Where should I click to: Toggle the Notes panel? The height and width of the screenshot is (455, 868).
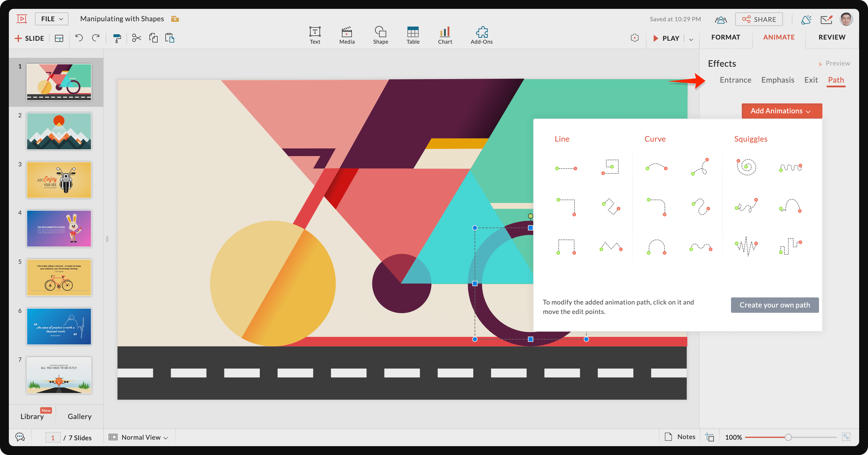point(680,437)
